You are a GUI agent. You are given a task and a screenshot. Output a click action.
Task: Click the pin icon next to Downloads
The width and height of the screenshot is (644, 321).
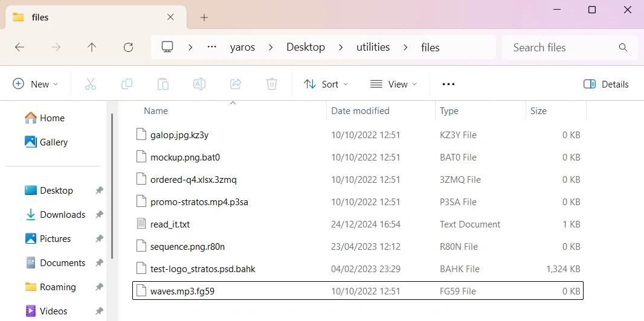click(x=99, y=215)
